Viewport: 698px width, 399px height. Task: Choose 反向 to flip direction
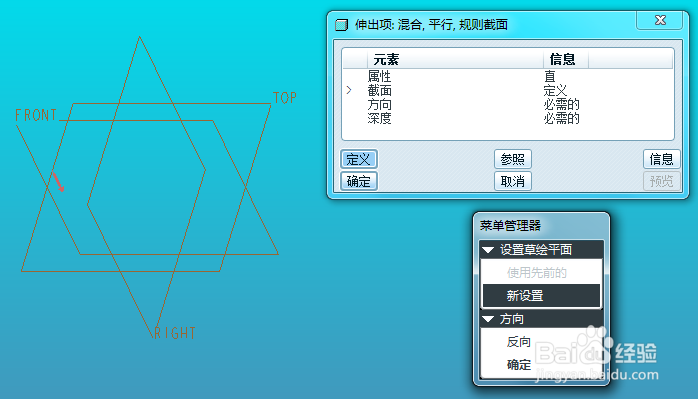point(519,342)
